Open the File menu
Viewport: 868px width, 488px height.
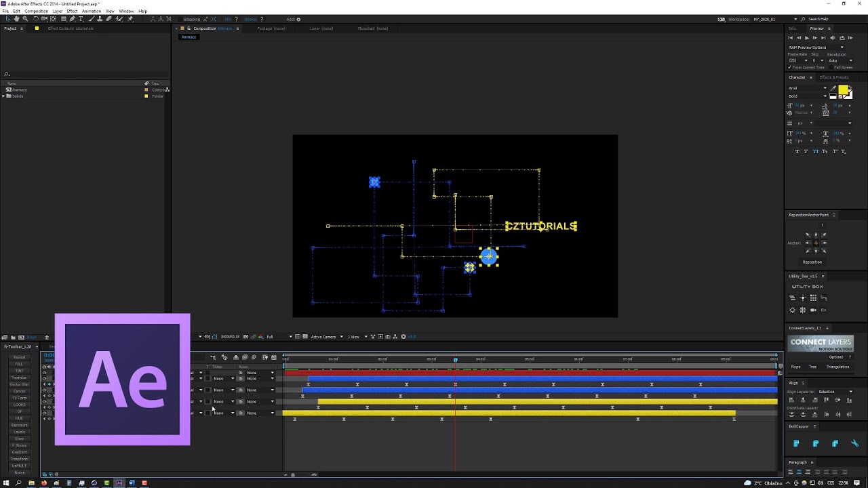click(5, 12)
